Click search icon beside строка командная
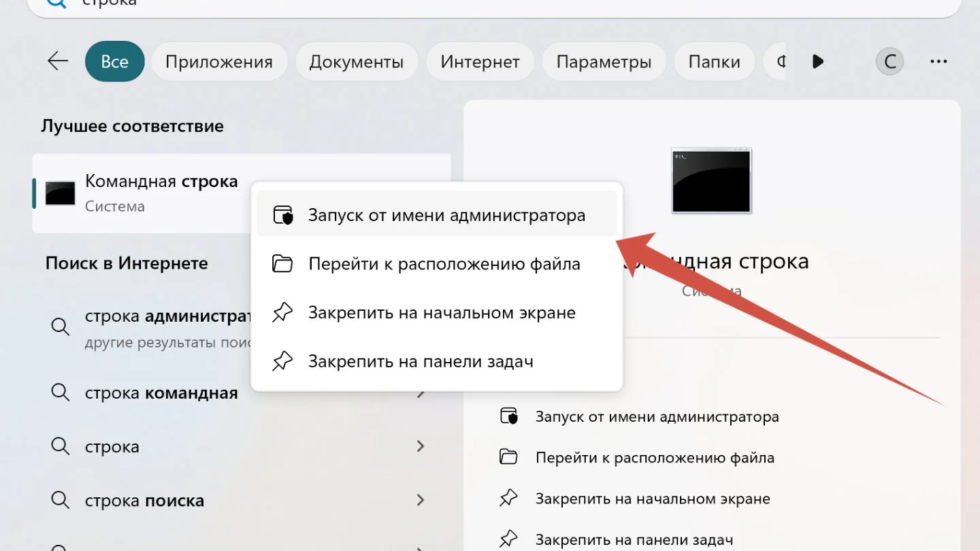Viewport: 980px width, 551px height. (61, 393)
